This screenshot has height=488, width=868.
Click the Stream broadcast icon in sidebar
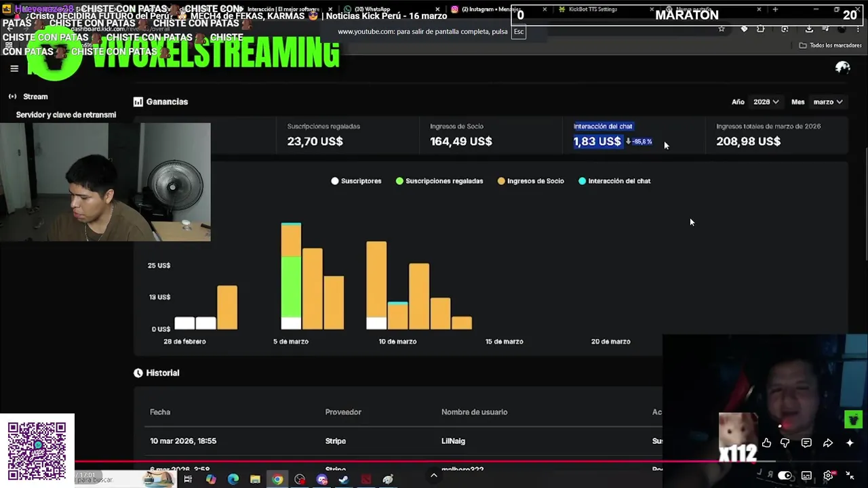[x=12, y=97]
